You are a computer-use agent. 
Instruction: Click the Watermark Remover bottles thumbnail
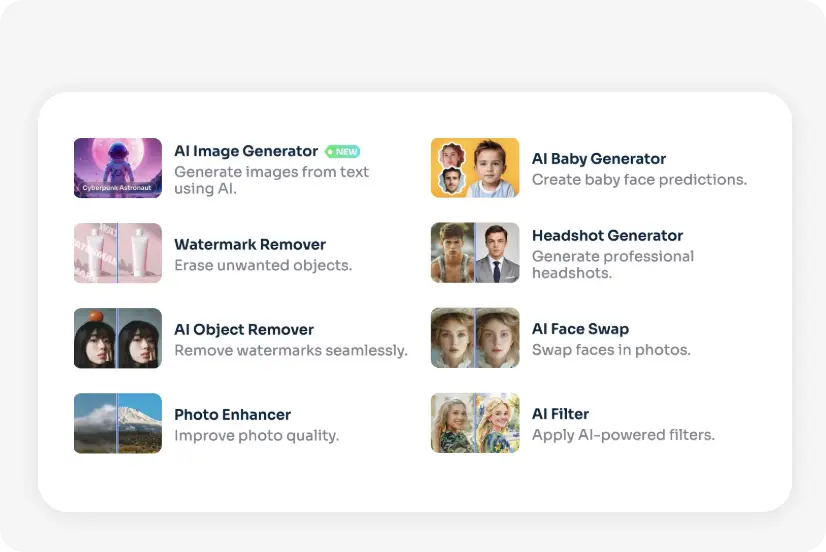coord(117,253)
